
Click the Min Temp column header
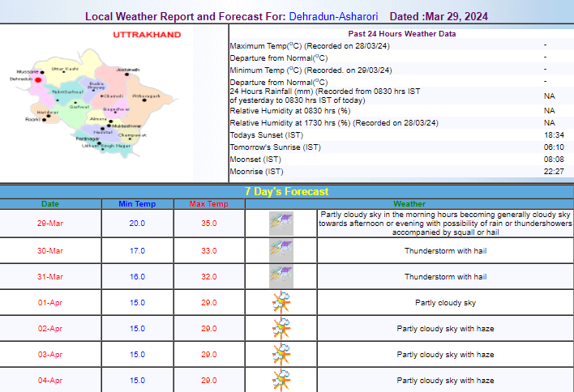[137, 203]
